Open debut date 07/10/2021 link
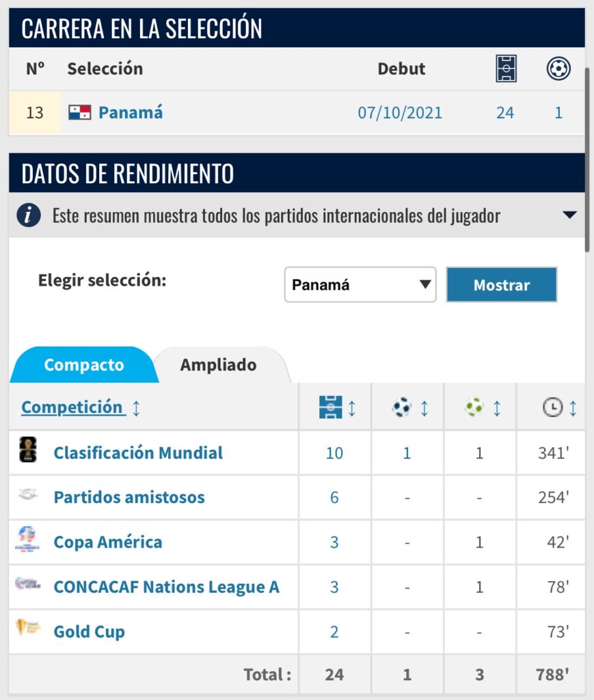Viewport: 594px width, 700px height. pyautogui.click(x=400, y=113)
